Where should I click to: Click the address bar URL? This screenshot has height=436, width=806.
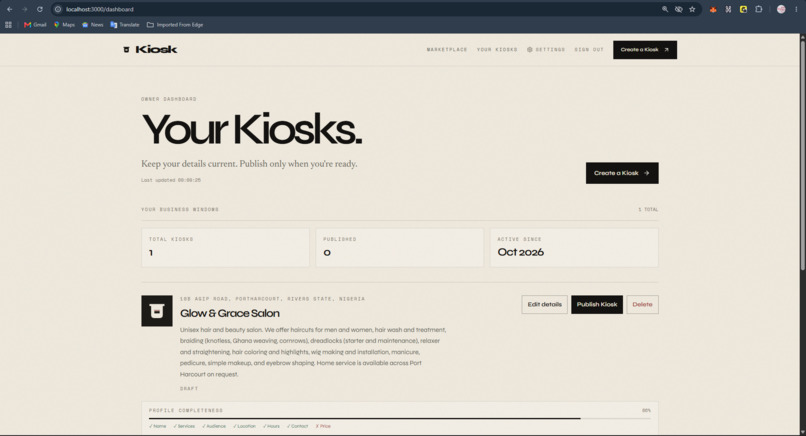(x=100, y=9)
